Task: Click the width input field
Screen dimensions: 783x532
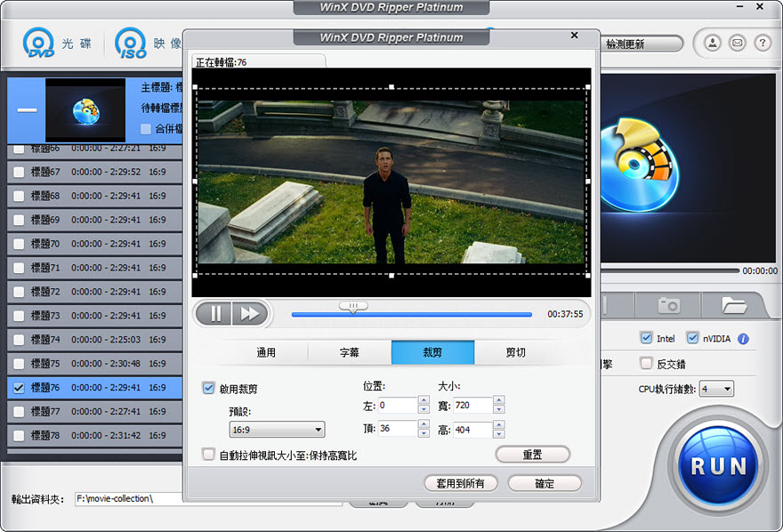Action: (472, 405)
